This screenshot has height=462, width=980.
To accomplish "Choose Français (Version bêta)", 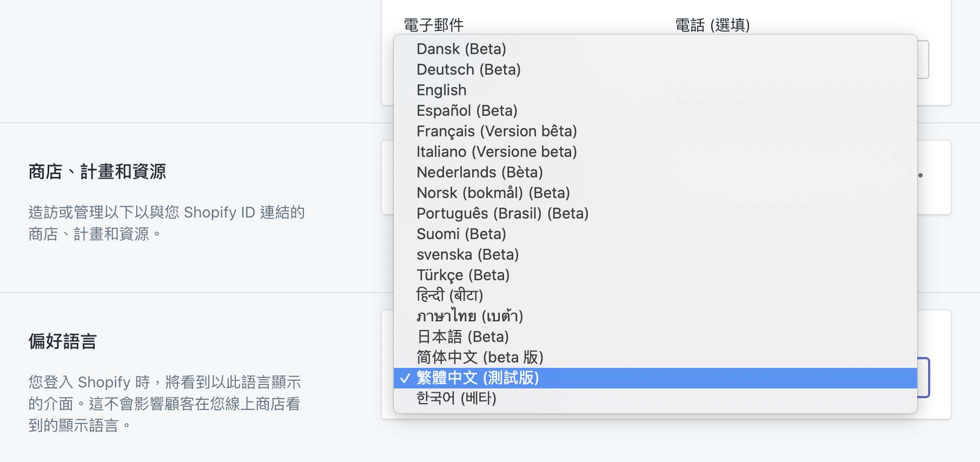I will coord(496,131).
